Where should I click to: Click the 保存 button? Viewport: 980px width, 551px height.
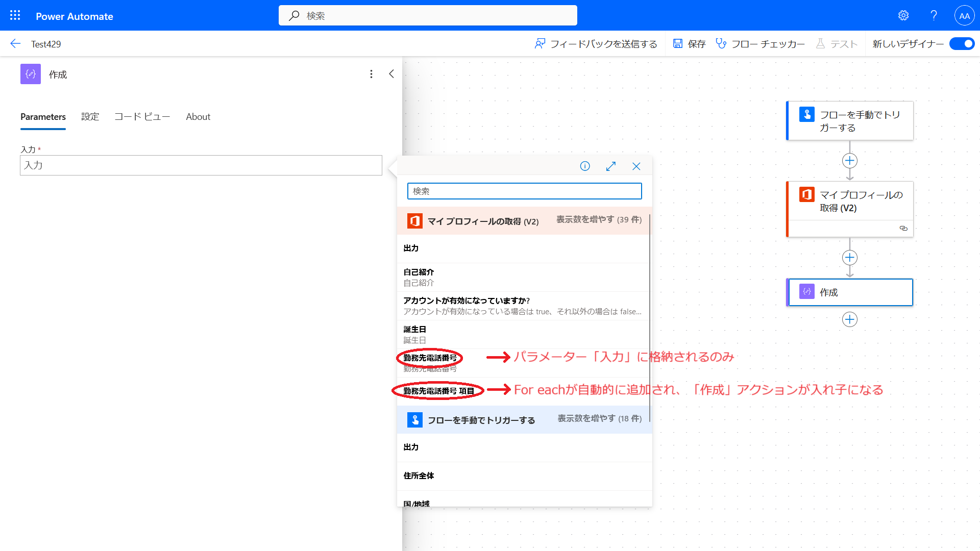pyautogui.click(x=689, y=44)
